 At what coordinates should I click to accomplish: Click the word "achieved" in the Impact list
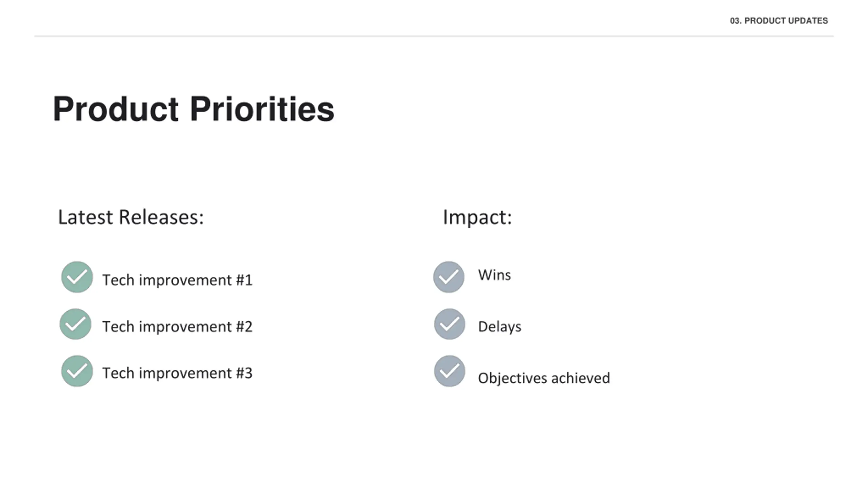(x=581, y=378)
